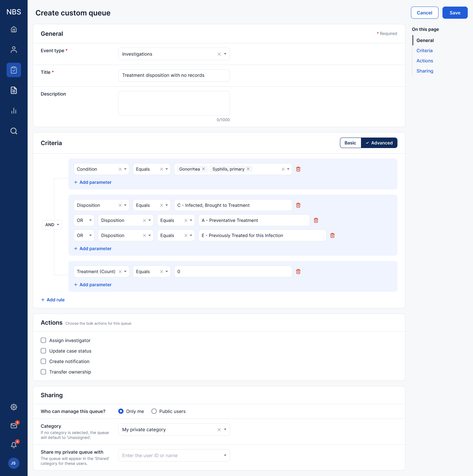Open the AND logic operator dropdown
Image resolution: width=473 pixels, height=476 pixels.
[52, 225]
